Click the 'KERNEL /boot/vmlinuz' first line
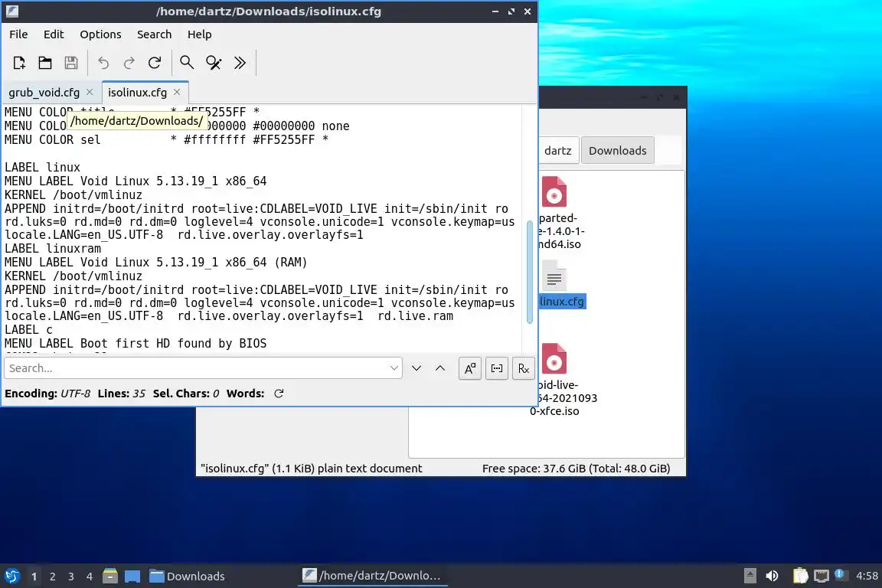Screen dimensions: 882x588 pyautogui.click(x=73, y=194)
